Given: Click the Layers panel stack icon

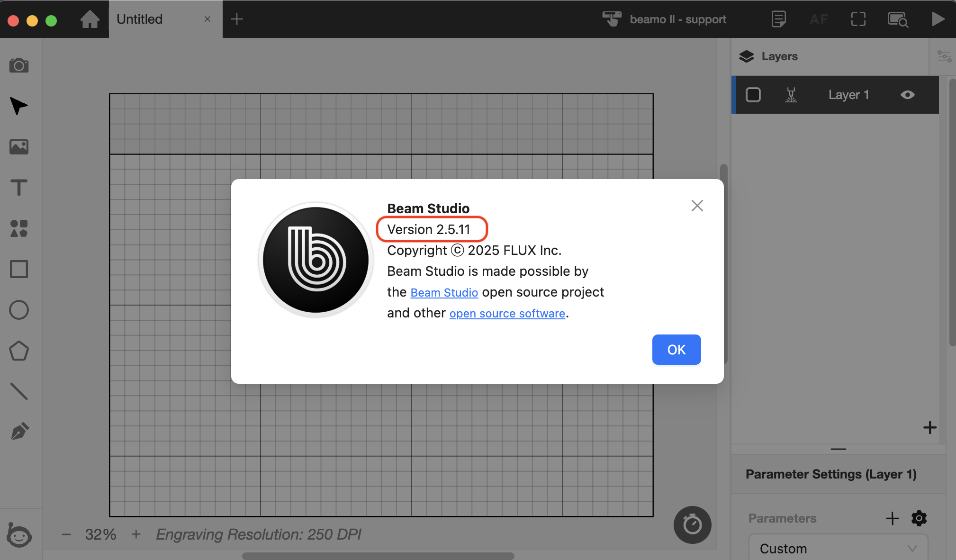Looking at the screenshot, I should (746, 56).
